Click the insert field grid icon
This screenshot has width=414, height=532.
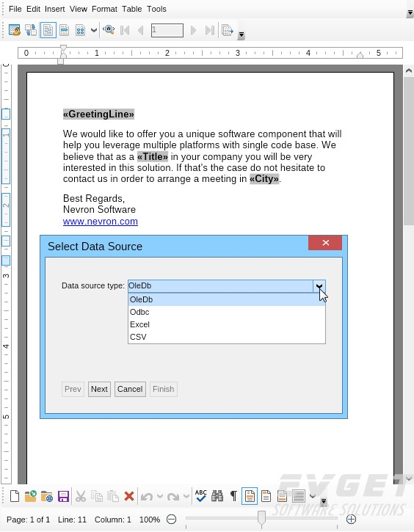pyautogui.click(x=81, y=30)
